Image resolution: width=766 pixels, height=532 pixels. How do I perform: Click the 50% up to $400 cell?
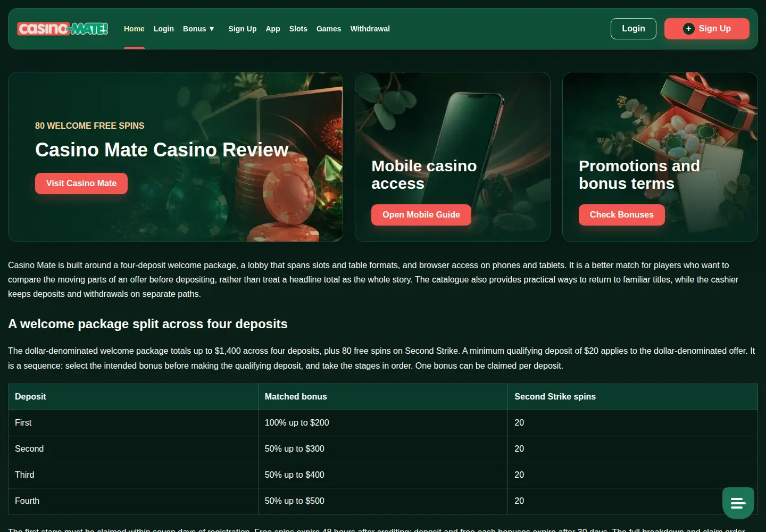383,475
